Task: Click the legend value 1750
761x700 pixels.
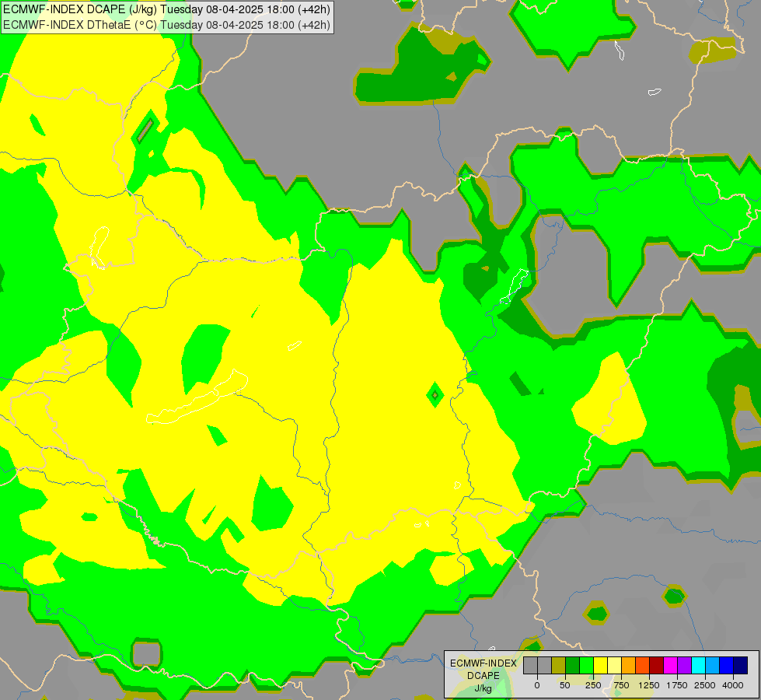Action: (677, 685)
